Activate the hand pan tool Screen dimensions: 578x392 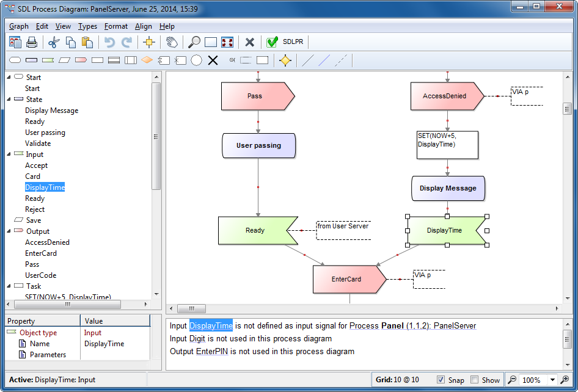pyautogui.click(x=172, y=42)
